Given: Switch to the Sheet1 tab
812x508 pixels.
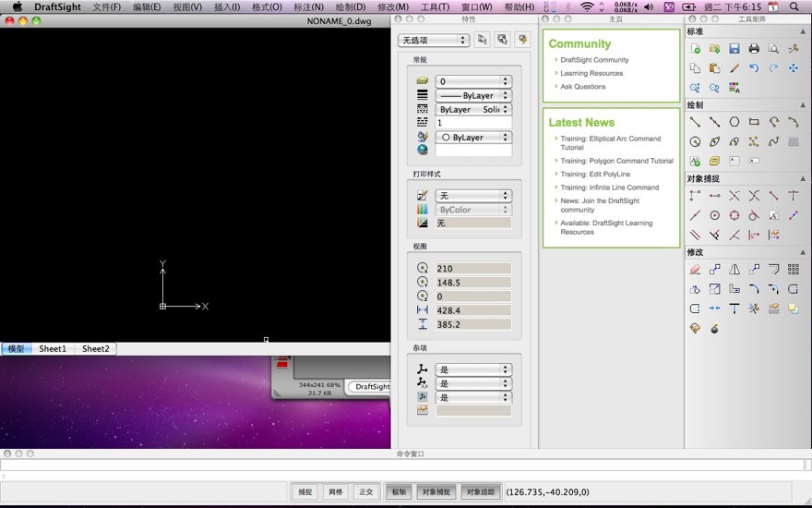Looking at the screenshot, I should [53, 349].
